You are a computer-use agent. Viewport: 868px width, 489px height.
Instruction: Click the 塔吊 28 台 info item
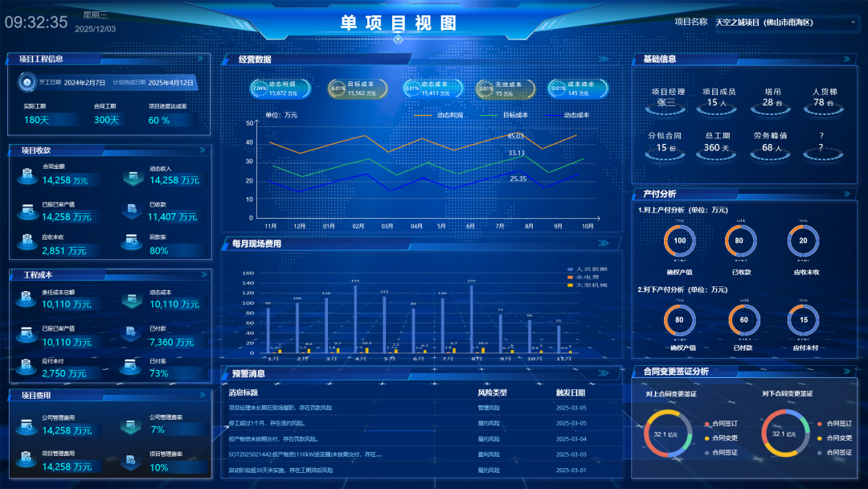click(x=772, y=101)
